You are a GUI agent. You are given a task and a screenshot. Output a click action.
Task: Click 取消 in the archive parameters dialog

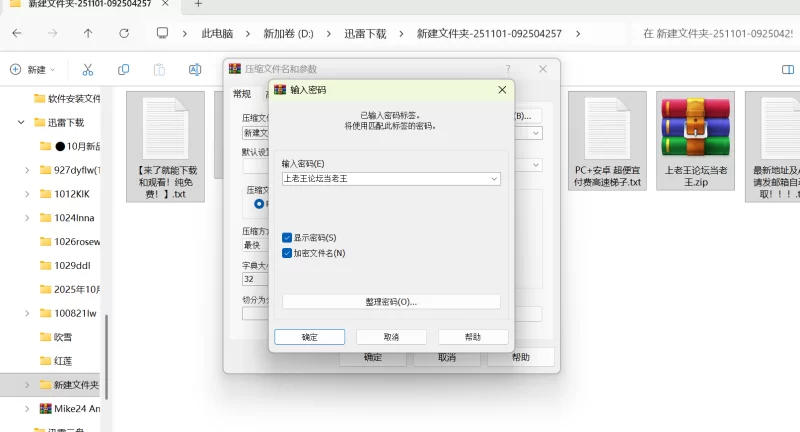(x=447, y=358)
